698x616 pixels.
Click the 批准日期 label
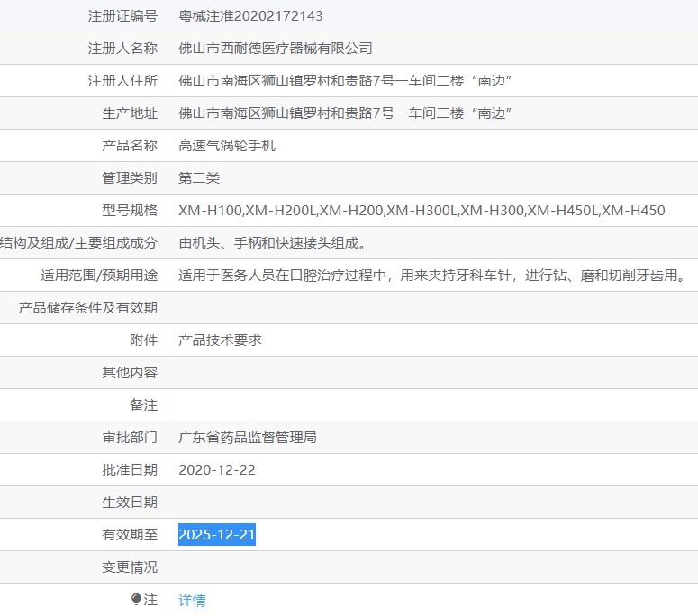point(130,469)
